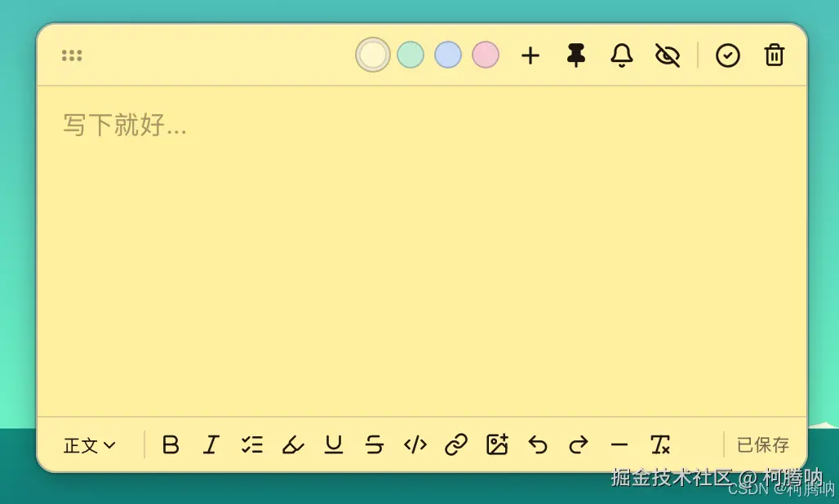Insert a hyperlink

456,444
